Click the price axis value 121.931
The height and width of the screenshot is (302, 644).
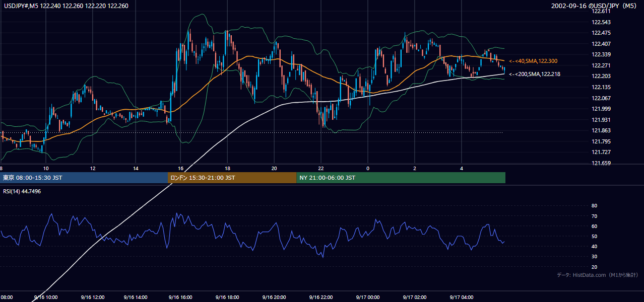point(601,120)
